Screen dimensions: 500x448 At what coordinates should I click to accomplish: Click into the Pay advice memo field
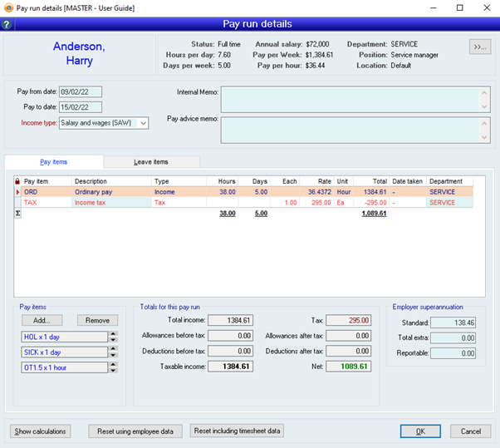click(349, 129)
